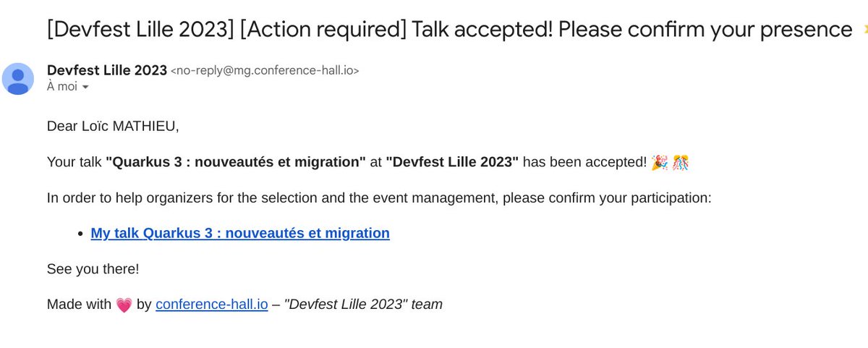
Task: Click the italic "Devfest Lille 2023" team signature
Action: point(363,305)
